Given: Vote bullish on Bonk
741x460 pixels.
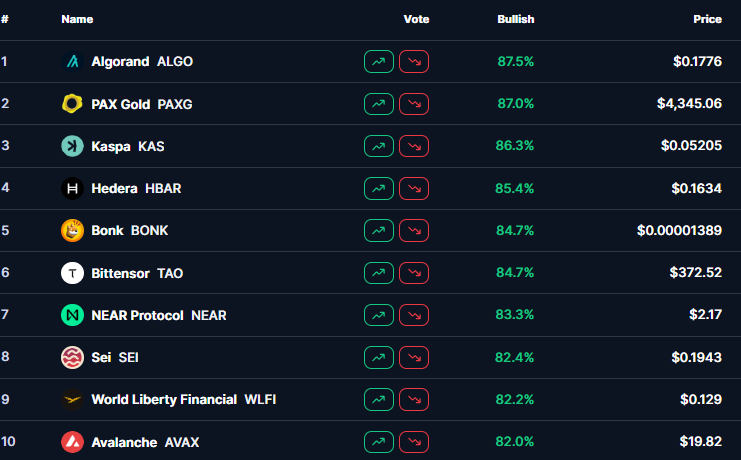Looking at the screenshot, I should point(379,230).
